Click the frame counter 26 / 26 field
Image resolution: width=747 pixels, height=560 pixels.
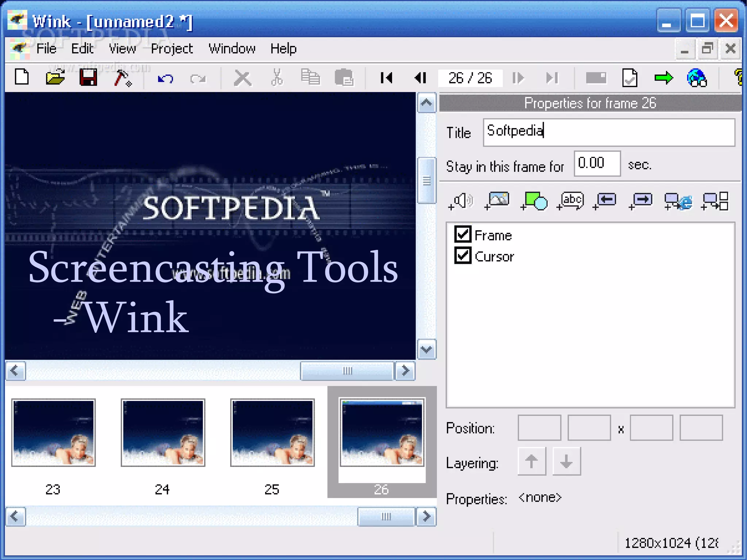pyautogui.click(x=470, y=78)
